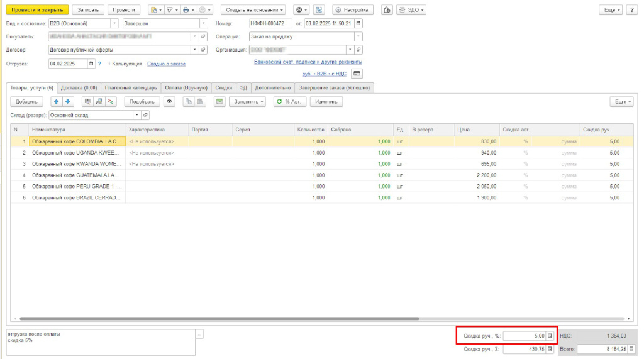Image resolution: width=644 pixels, height=359 pixels.
Task: Click the help question mark button
Action: click(631, 10)
